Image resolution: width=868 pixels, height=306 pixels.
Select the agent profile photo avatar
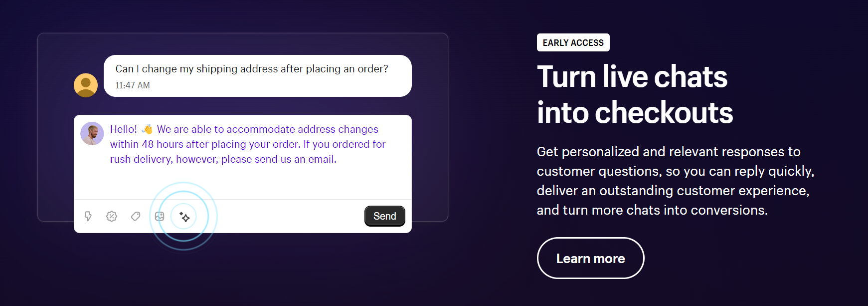click(x=92, y=134)
